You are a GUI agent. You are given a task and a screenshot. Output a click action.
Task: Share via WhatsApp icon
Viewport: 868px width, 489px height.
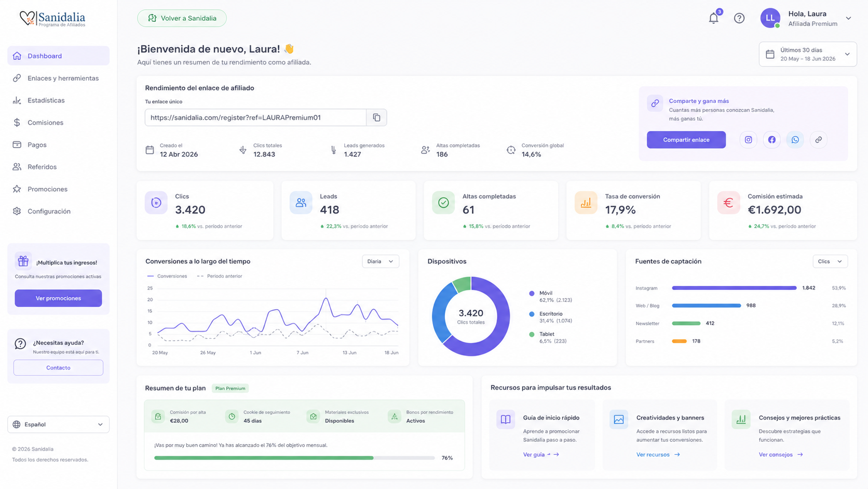(x=795, y=140)
